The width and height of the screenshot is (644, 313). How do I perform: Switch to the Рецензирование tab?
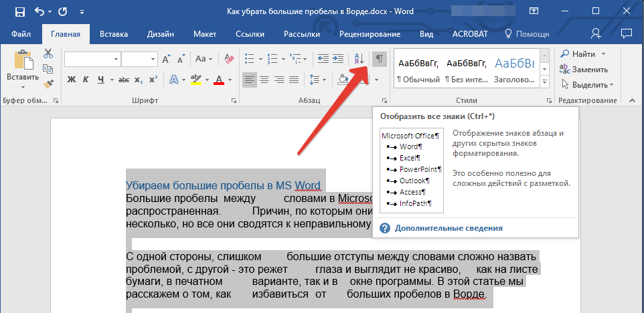click(370, 33)
